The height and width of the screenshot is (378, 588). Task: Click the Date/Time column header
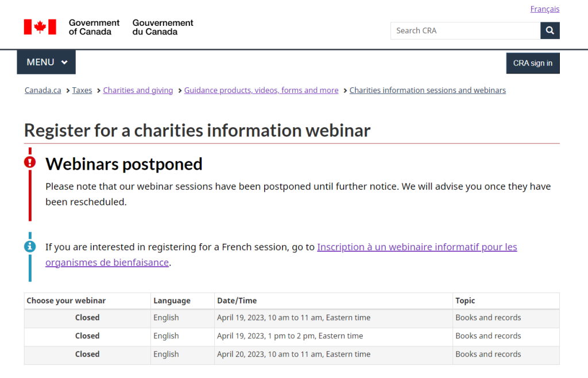(237, 301)
